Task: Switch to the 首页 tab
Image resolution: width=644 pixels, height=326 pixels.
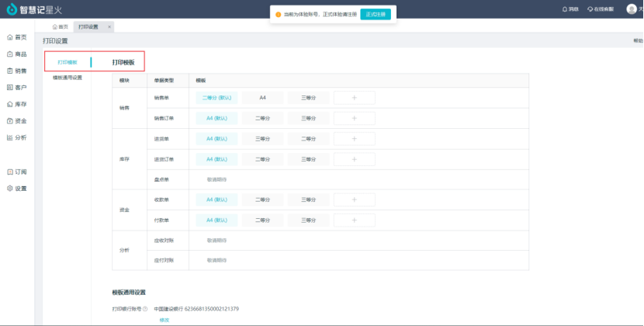Action: coord(61,26)
